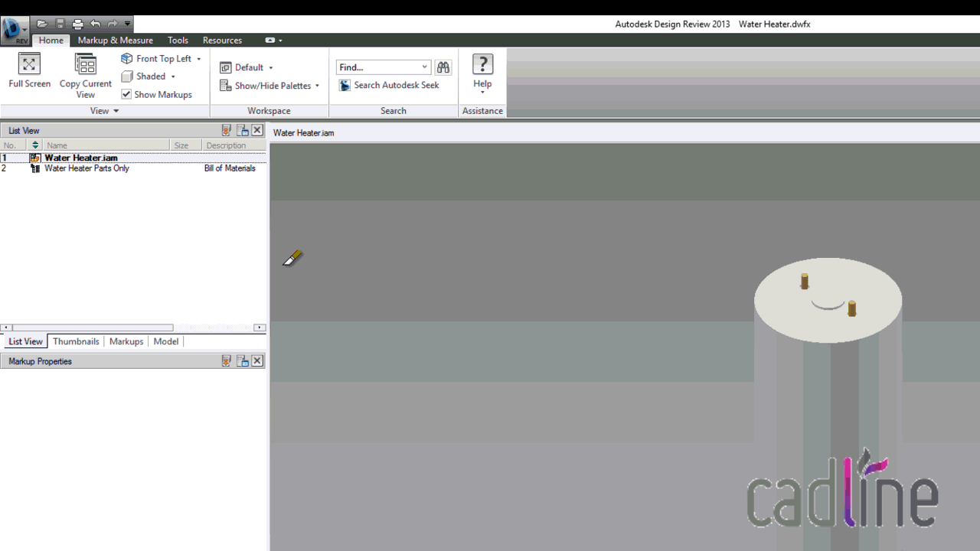The height and width of the screenshot is (551, 980).
Task: Switch to the Markups tab
Action: (x=126, y=341)
